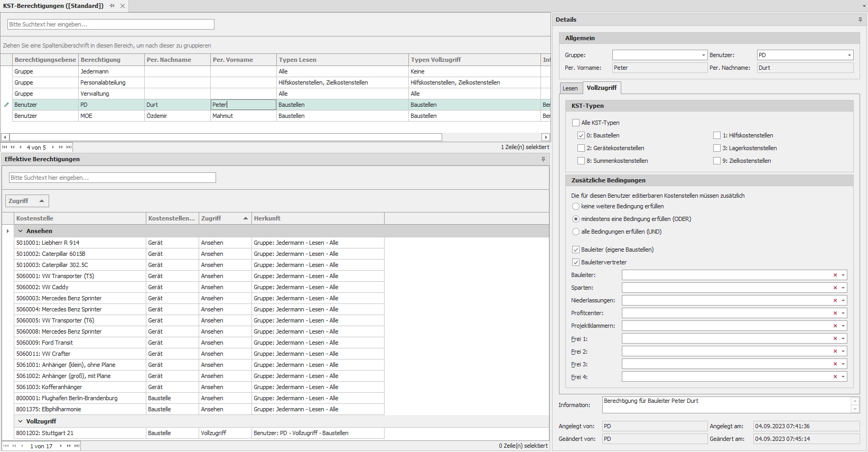Switch to the Lesen tab

coord(570,88)
